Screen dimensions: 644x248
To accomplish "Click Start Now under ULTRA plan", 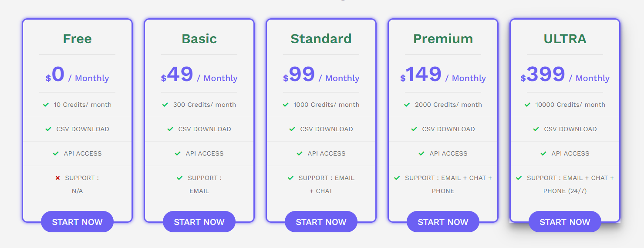I will 565,222.
